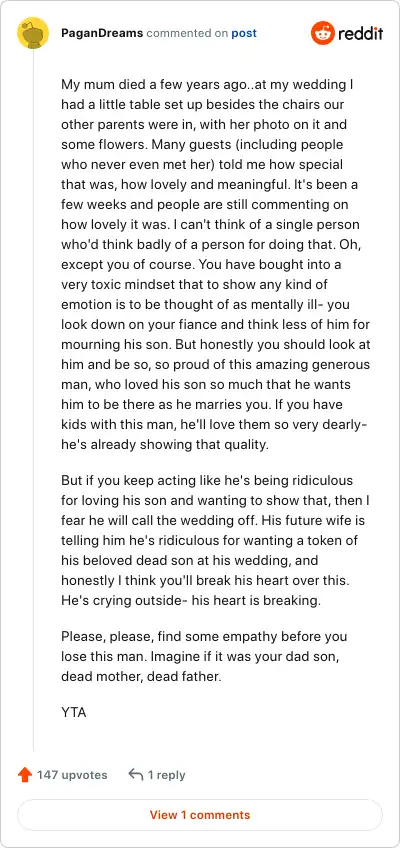This screenshot has height=848, width=400.
Task: Click the "YTA" verdict text
Action: [74, 712]
